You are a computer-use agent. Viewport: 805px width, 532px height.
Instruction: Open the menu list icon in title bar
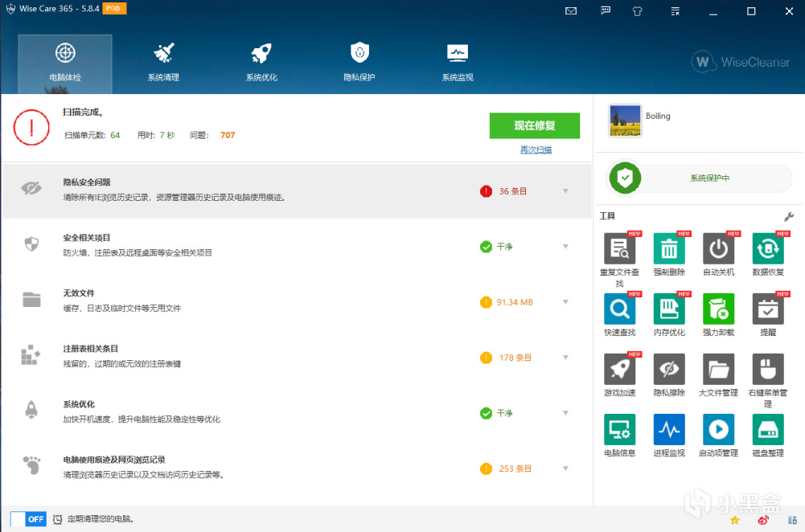point(675,10)
